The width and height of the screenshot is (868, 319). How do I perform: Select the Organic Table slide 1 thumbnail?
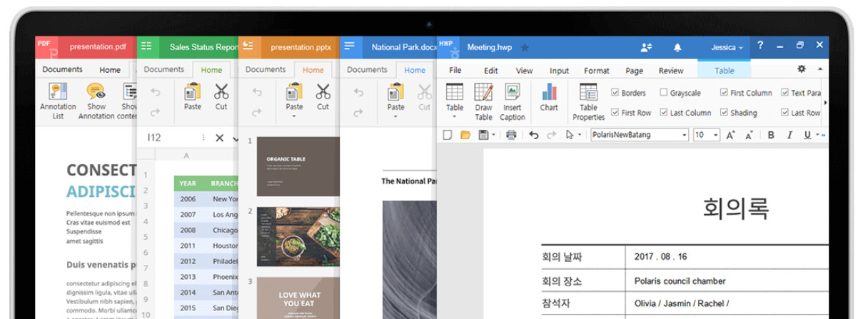298,166
